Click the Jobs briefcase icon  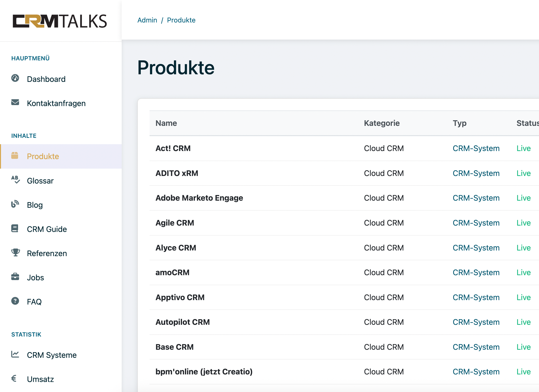click(15, 277)
